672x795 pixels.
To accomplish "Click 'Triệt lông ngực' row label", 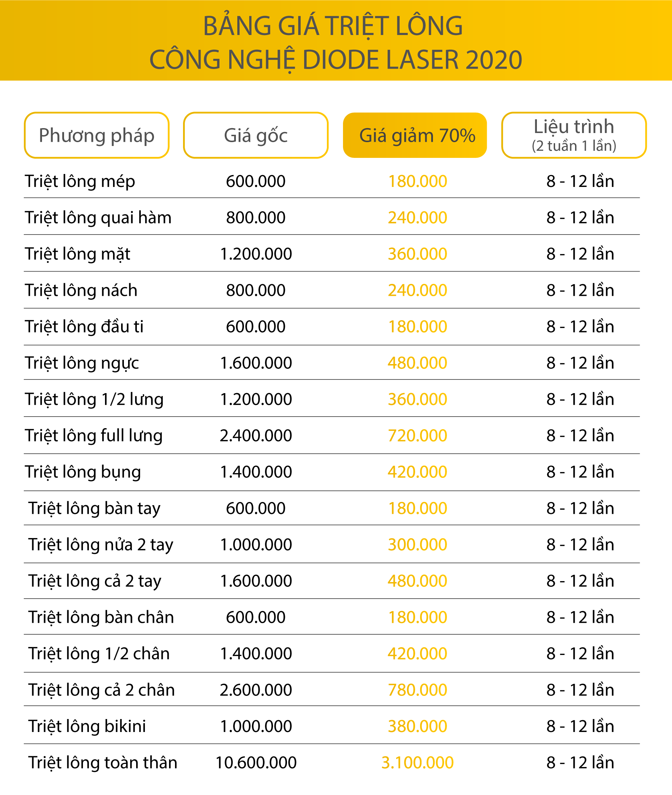I will [82, 363].
